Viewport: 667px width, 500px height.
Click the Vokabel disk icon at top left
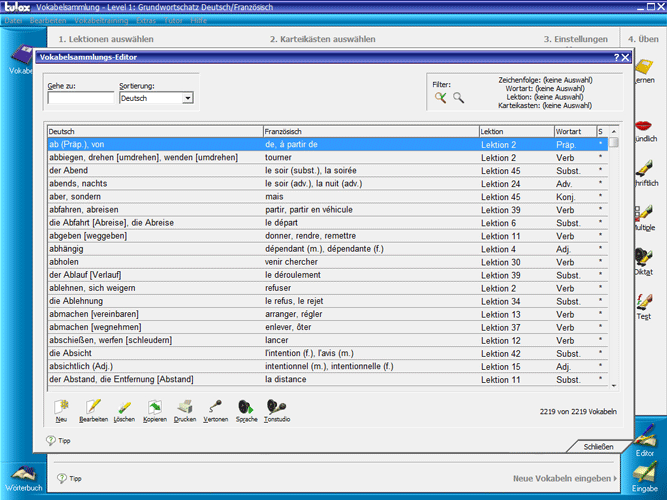point(21,54)
